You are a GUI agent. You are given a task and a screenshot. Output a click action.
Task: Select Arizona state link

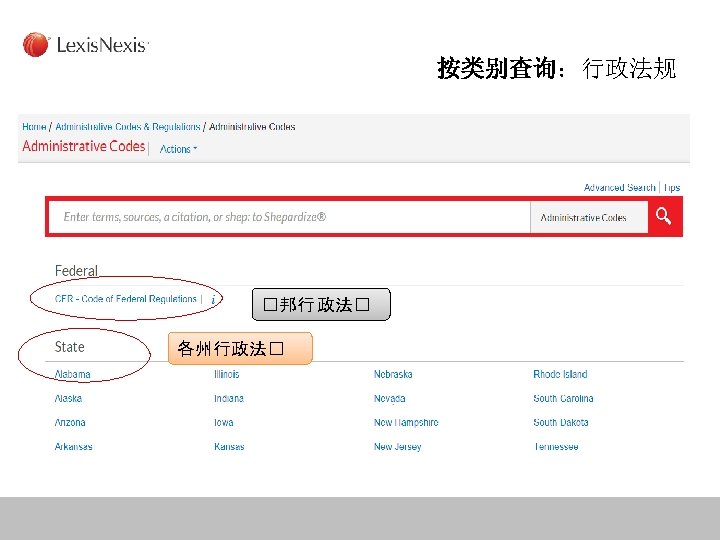(x=70, y=422)
